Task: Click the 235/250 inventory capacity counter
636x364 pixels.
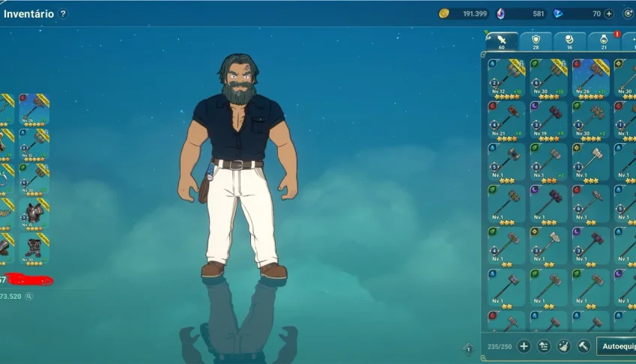Action: pyautogui.click(x=500, y=347)
